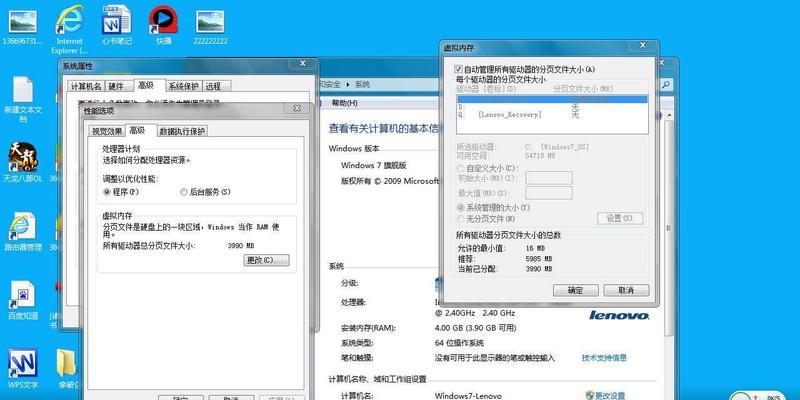Click the search magnifier in System window
The height and width of the screenshot is (400, 800).
click(666, 84)
